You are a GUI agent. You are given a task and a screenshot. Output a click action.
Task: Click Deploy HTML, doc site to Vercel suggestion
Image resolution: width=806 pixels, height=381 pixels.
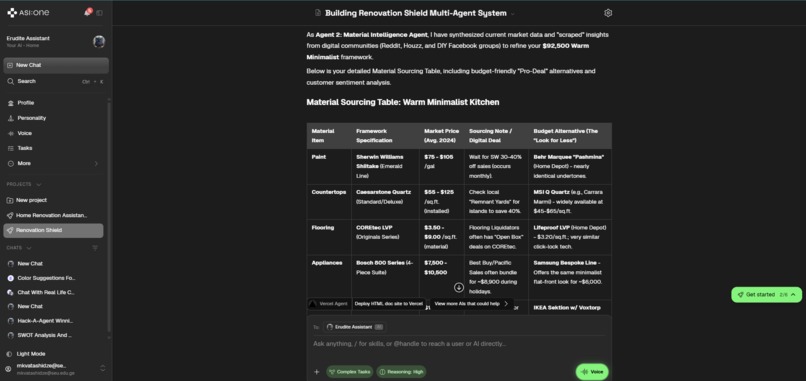(x=389, y=304)
